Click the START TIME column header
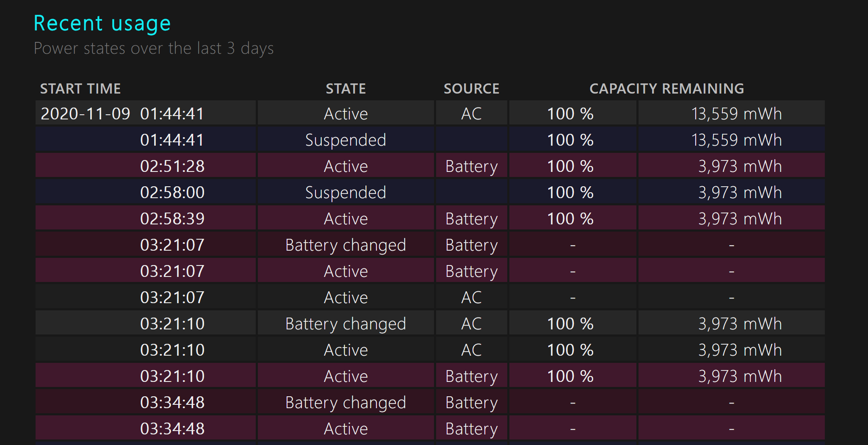This screenshot has height=445, width=868. coord(80,88)
